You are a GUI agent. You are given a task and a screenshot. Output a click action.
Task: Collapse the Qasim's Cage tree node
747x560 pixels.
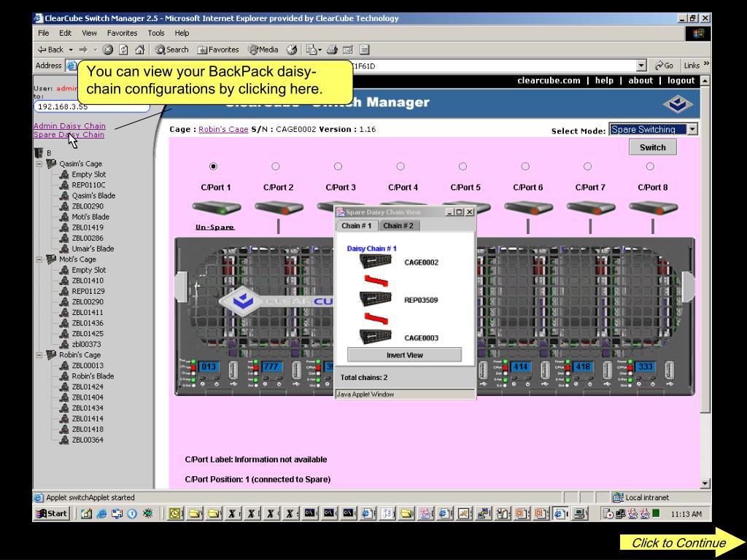click(x=39, y=164)
